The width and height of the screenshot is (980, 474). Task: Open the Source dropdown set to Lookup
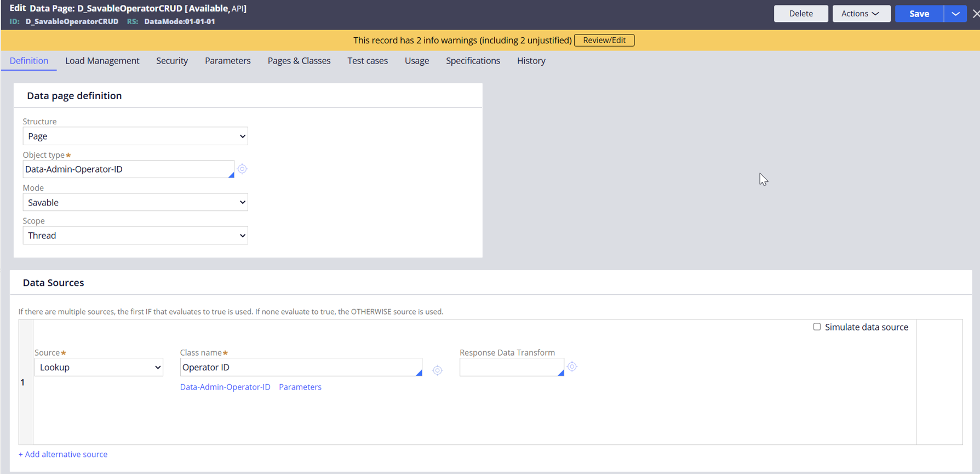pyautogui.click(x=99, y=367)
